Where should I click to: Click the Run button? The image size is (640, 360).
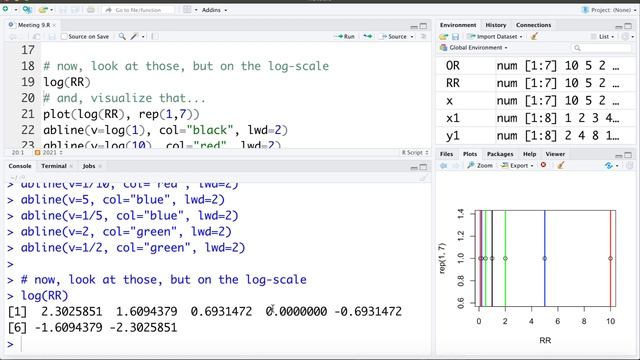[x=344, y=37]
